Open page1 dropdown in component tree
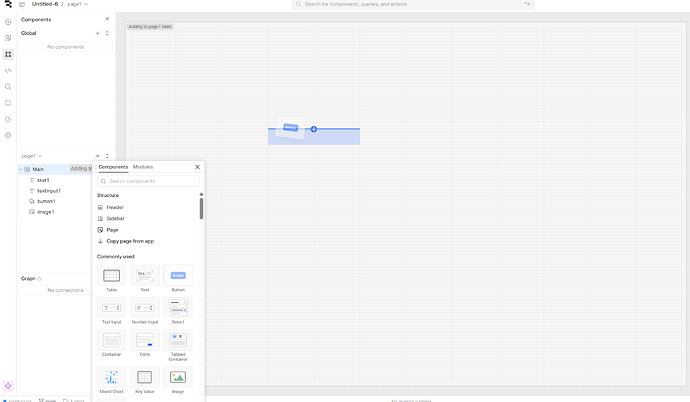Viewport: 690px width, 402px height. coord(32,156)
